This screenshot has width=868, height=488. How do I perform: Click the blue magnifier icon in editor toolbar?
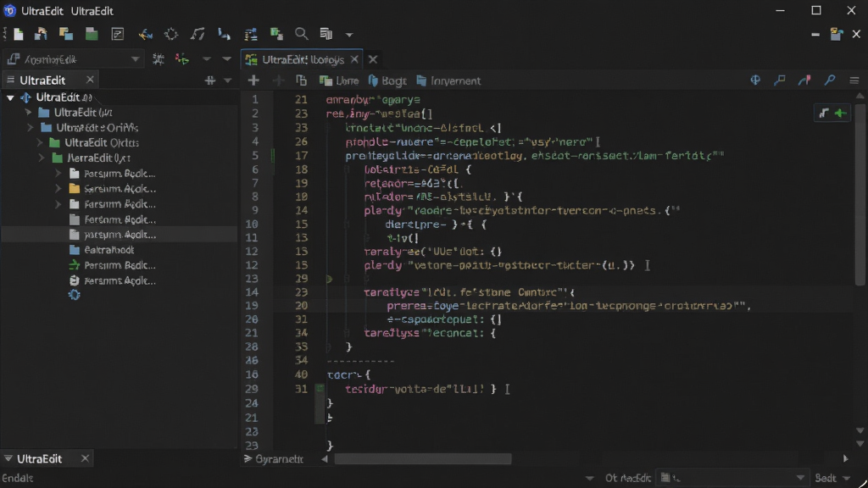point(830,80)
